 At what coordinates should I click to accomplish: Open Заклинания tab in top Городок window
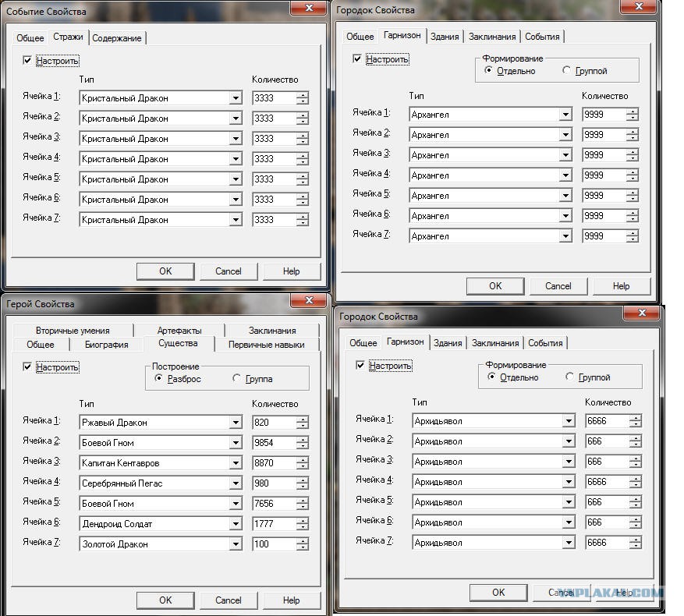pyautogui.click(x=492, y=37)
